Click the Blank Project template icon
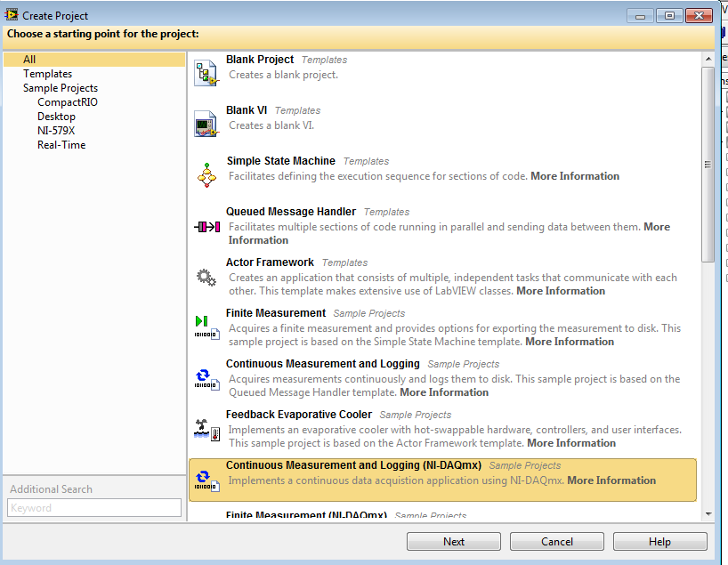 206,73
